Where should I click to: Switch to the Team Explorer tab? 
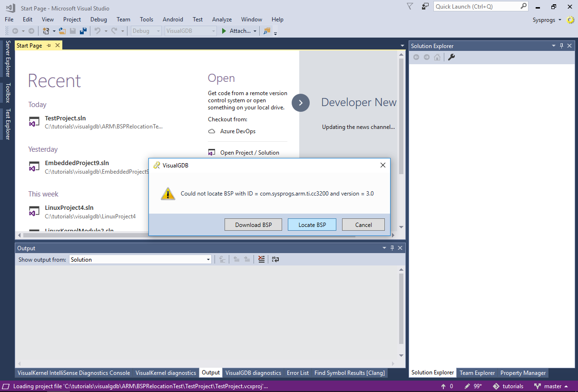pos(477,372)
